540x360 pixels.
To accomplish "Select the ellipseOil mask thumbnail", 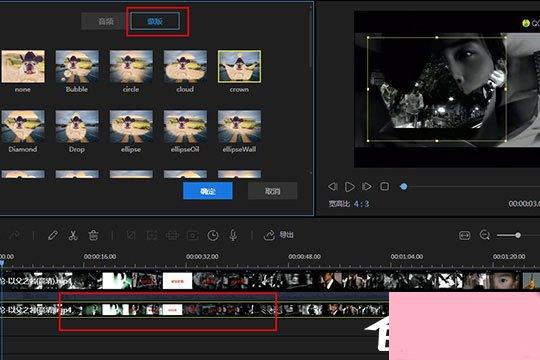I will coord(185,126).
